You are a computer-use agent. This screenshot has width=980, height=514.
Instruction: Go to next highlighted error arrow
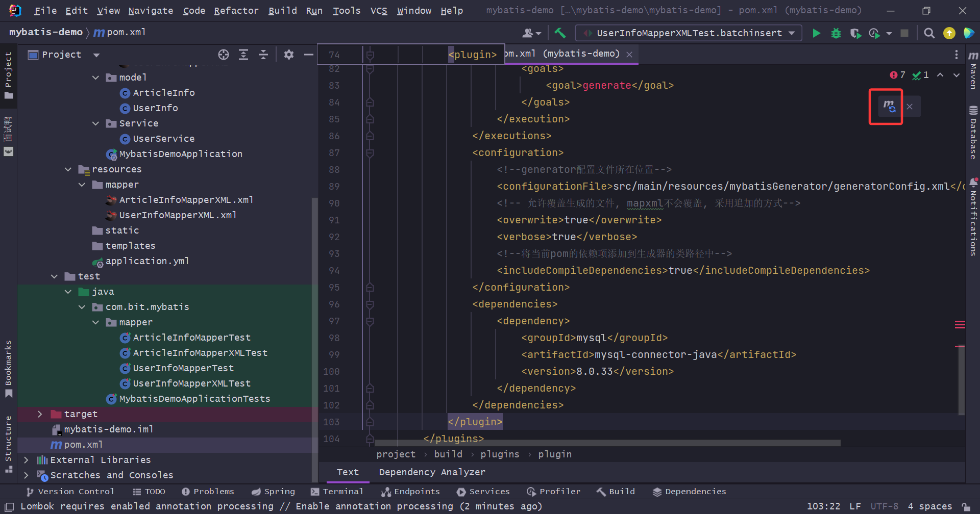pyautogui.click(x=957, y=75)
